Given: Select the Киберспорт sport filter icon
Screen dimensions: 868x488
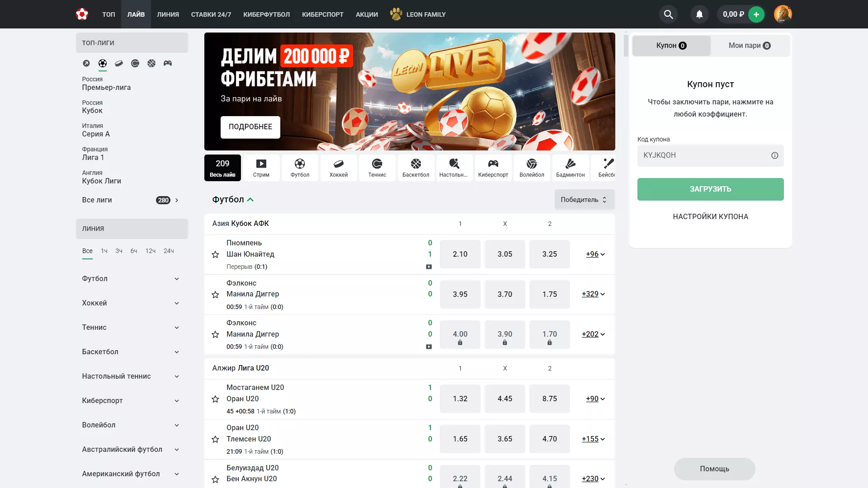Looking at the screenshot, I should coord(493,168).
